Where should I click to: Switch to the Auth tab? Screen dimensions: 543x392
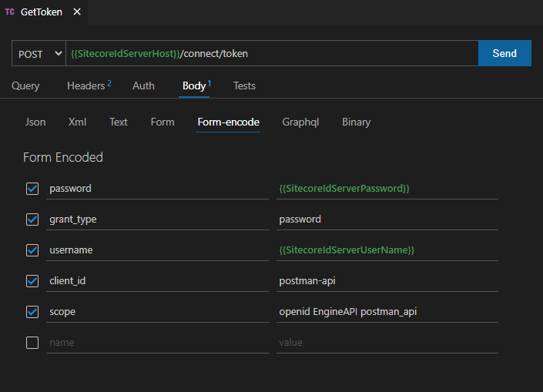(x=143, y=85)
